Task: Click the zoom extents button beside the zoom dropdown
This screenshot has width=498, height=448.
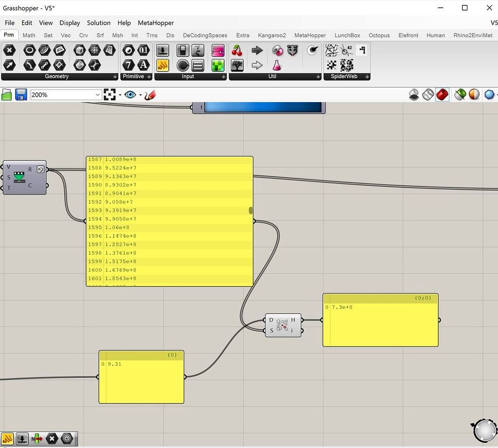Action: pos(110,94)
